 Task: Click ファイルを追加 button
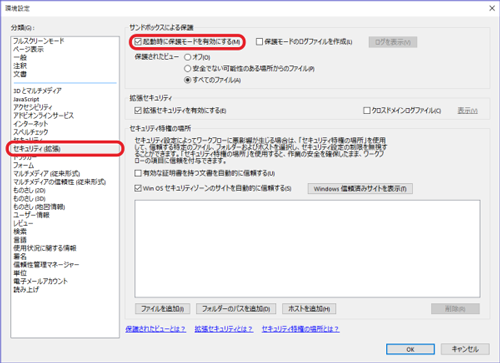click(162, 309)
